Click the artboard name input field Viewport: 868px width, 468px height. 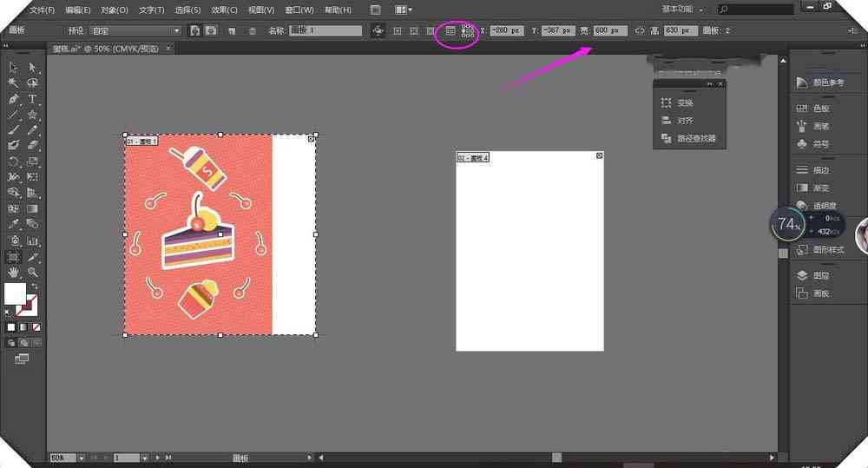coord(325,30)
